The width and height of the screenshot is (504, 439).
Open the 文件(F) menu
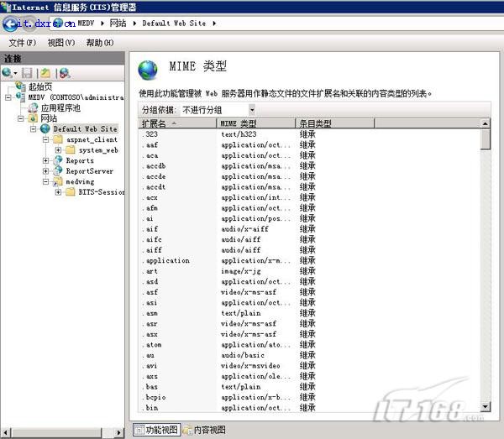22,42
